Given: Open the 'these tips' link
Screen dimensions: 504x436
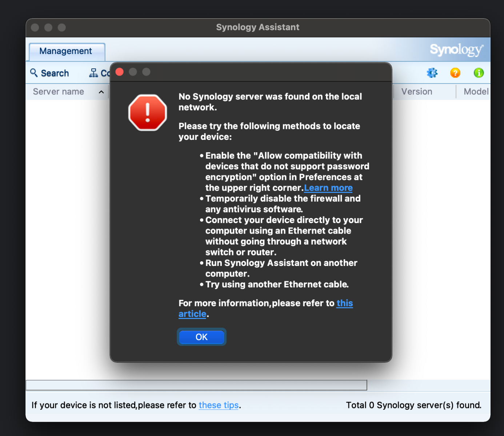Looking at the screenshot, I should 219,405.
